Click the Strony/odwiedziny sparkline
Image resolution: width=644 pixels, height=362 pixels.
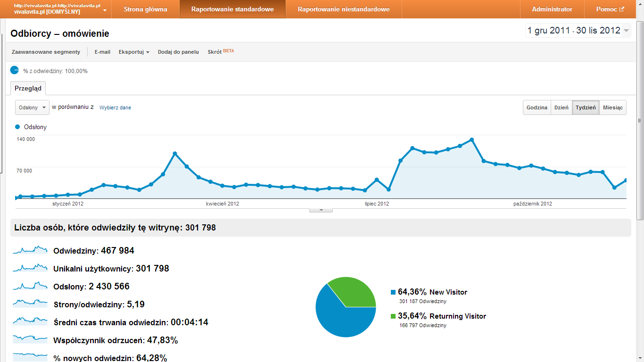coord(30,304)
